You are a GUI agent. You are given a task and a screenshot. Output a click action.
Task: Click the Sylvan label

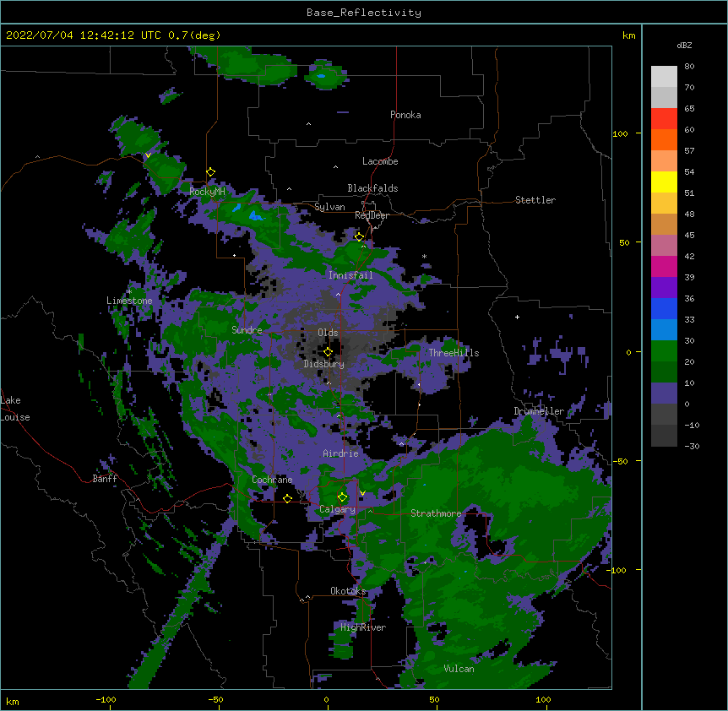click(x=329, y=207)
